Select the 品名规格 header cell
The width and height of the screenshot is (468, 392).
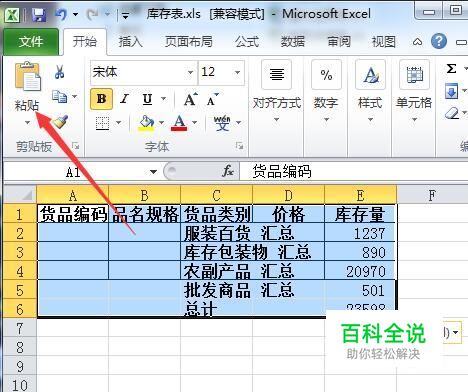144,214
